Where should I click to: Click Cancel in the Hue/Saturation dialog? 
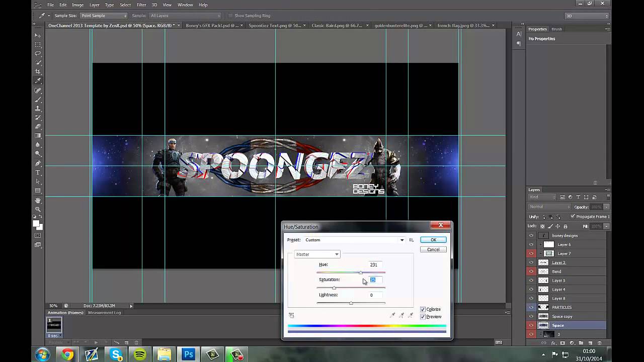pos(433,249)
